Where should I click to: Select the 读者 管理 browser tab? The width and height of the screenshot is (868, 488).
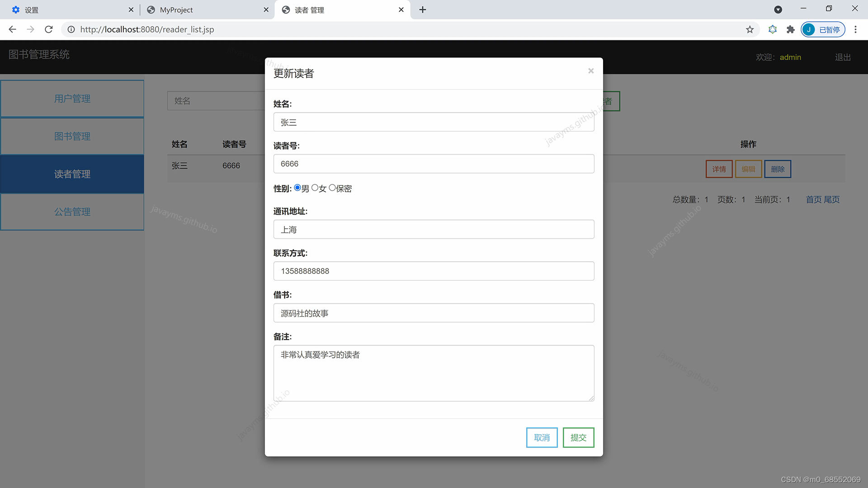(x=342, y=9)
